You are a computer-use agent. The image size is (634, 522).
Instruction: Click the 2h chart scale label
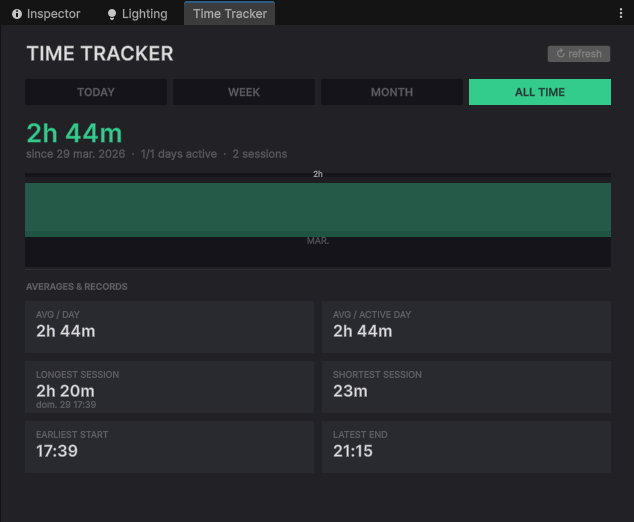click(x=318, y=174)
